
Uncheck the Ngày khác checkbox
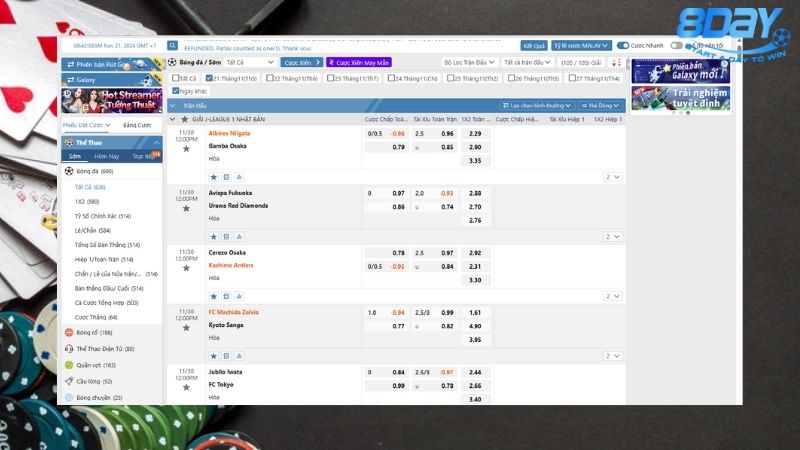click(176, 91)
